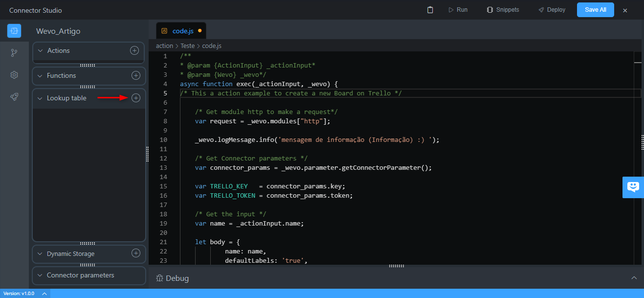Add a new action with the plus icon
Viewport: 644px width, 298px height.
click(x=134, y=50)
